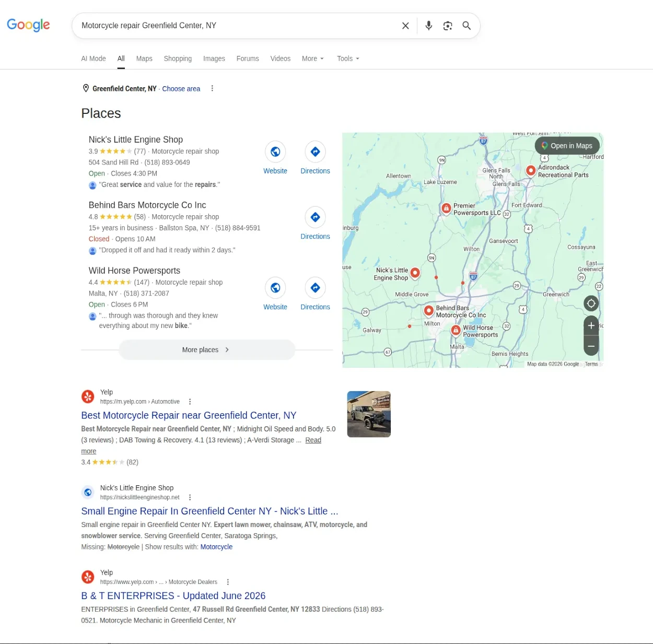Show results with Motorcycle link
This screenshot has height=644, width=653.
216,547
